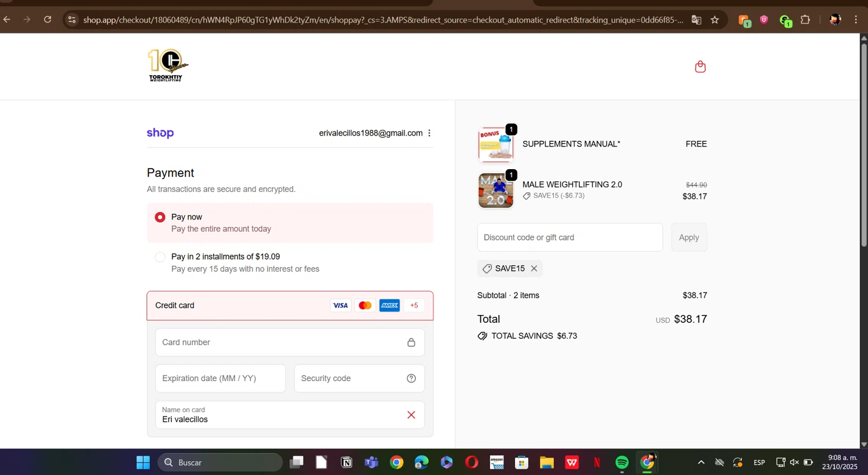Open File Explorer from the taskbar
This screenshot has height=475, width=868.
tap(547, 462)
